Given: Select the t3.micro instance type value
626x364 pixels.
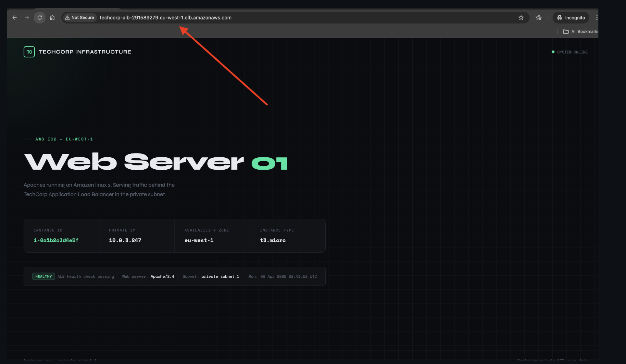Looking at the screenshot, I should (x=273, y=240).
